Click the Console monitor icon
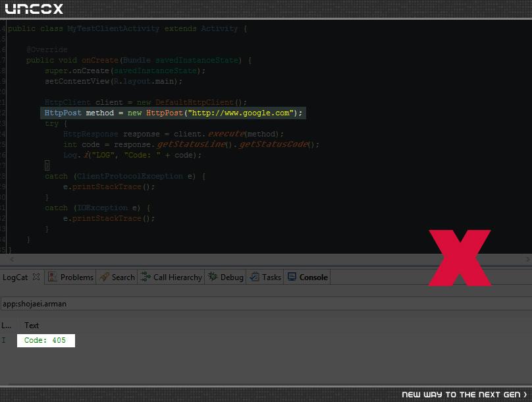Viewport: 532px width, 402px height. click(x=292, y=277)
